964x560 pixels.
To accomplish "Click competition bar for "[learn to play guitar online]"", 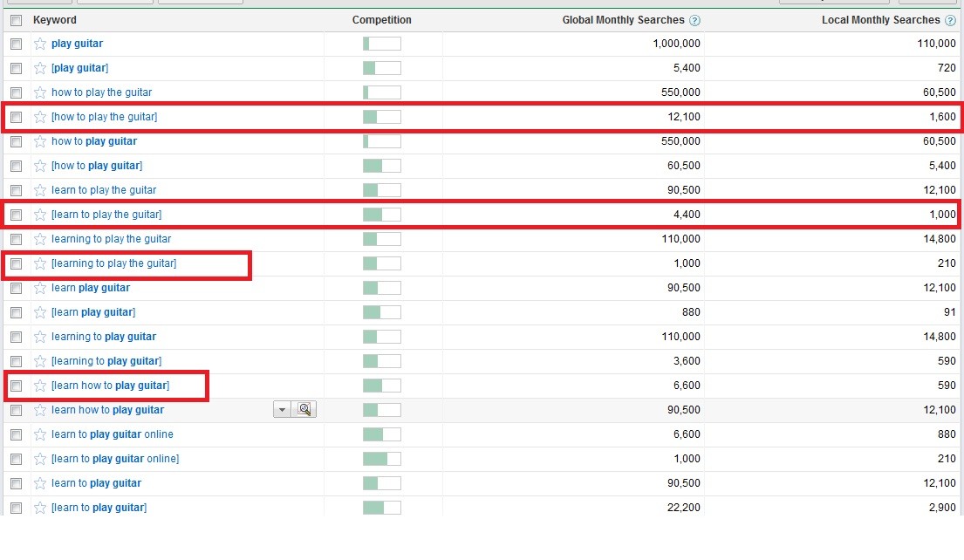I will click(381, 459).
